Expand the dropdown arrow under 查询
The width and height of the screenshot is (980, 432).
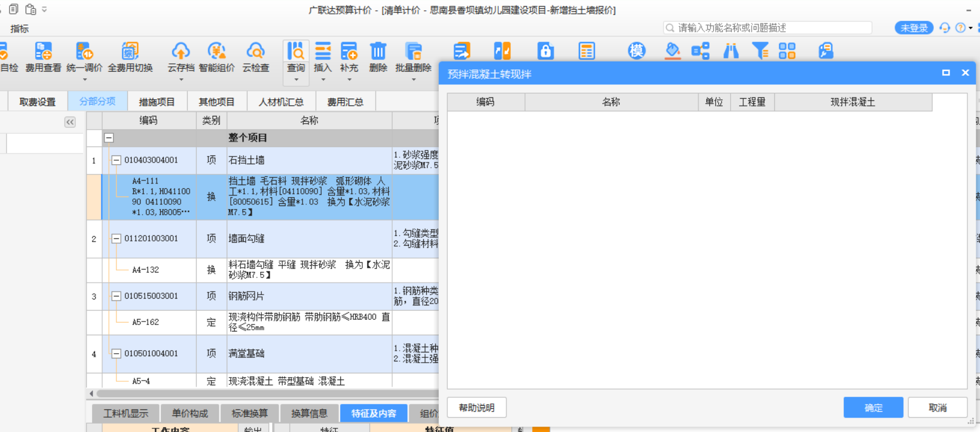pyautogui.click(x=296, y=79)
